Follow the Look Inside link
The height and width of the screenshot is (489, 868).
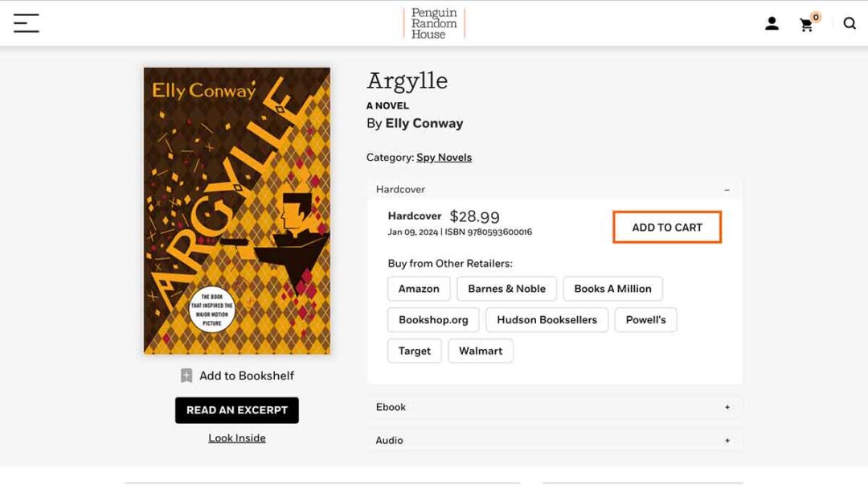click(x=237, y=438)
